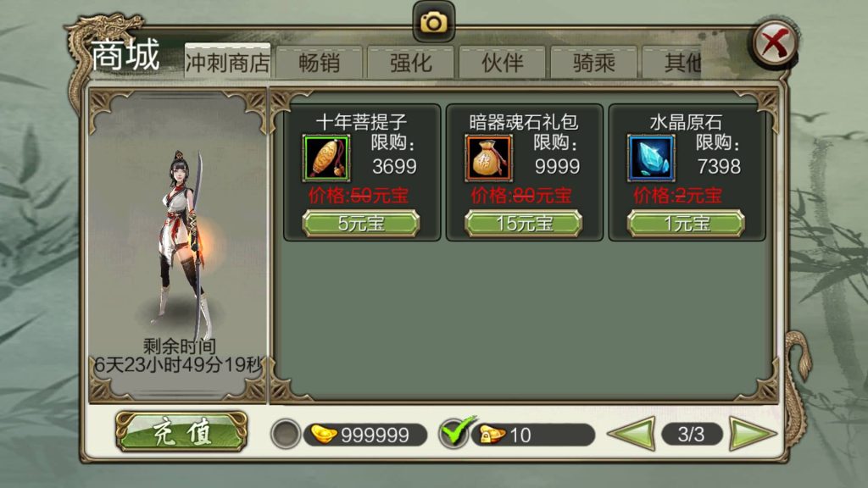868x488 pixels.
Task: Switch to the 强化 tab
Action: tap(411, 63)
